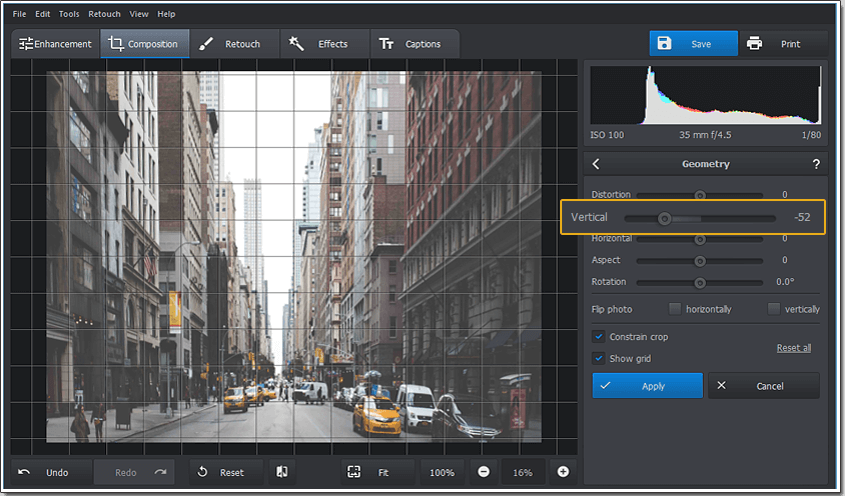This screenshot has height=496, width=845.
Task: Select the Composition tab
Action: tap(144, 44)
